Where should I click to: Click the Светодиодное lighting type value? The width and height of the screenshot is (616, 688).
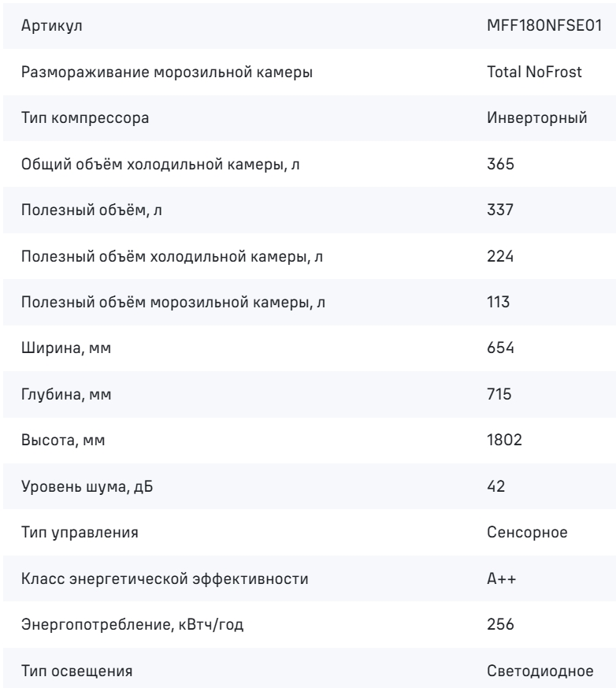click(540, 671)
